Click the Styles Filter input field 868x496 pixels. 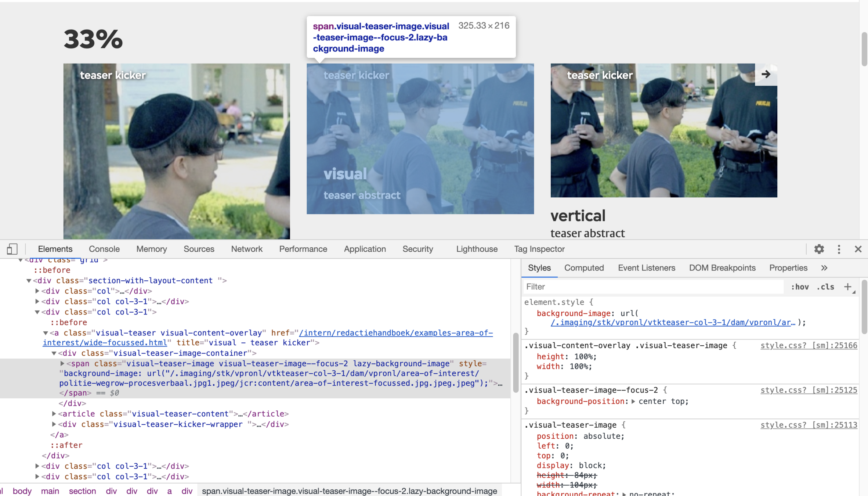[x=654, y=287]
